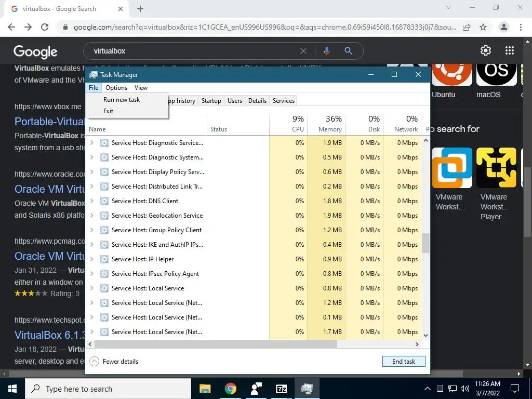Screen dimensions: 532x399
Task: Open File Explorer from the taskbar
Action: 205,389
